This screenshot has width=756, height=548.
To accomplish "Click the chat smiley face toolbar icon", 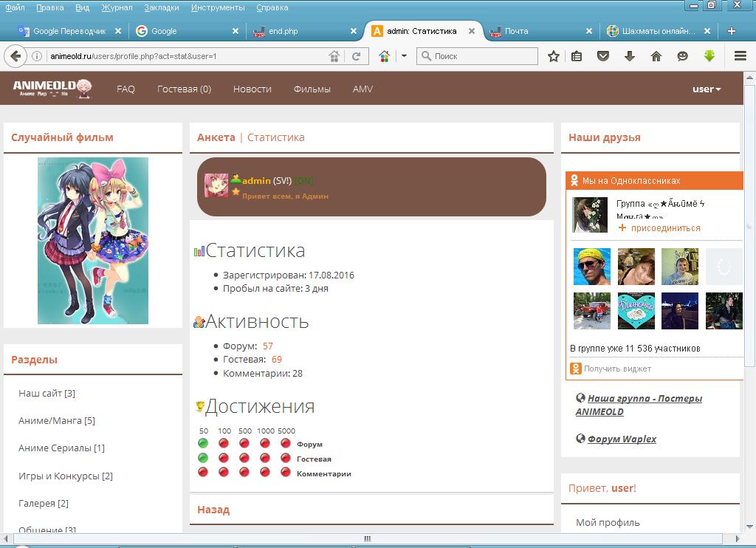I will [682, 56].
